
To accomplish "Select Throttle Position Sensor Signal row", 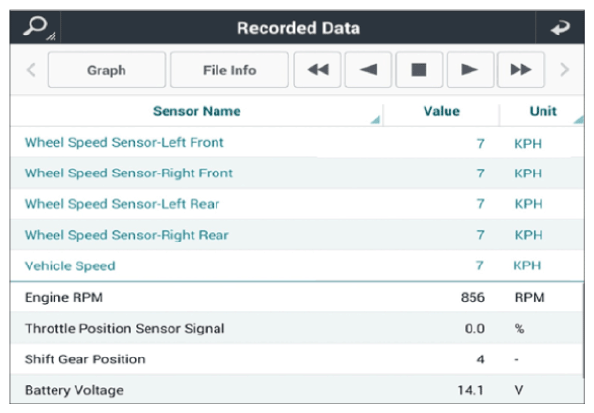I will 297,328.
